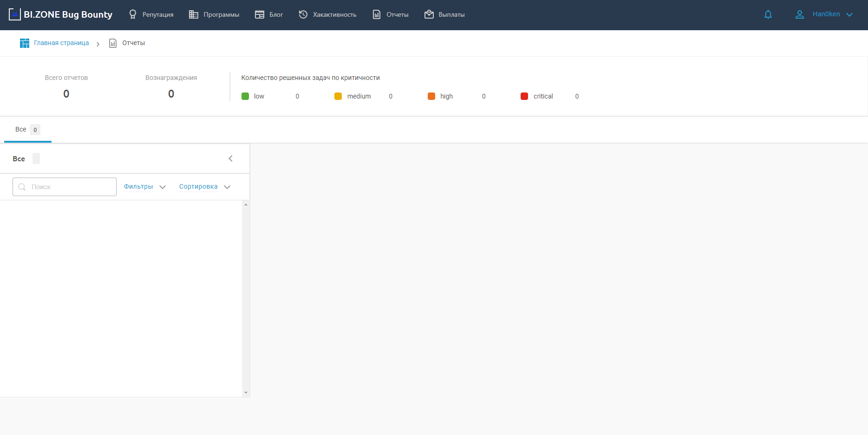The width and height of the screenshot is (868, 435).
Task: Click the home dashboard icon in breadcrumb
Action: [25, 43]
